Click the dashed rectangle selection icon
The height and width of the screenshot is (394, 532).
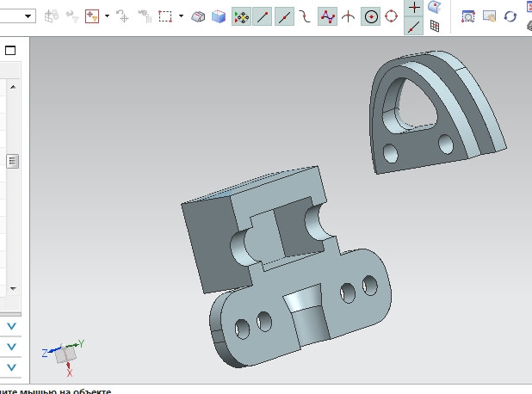[165, 16]
